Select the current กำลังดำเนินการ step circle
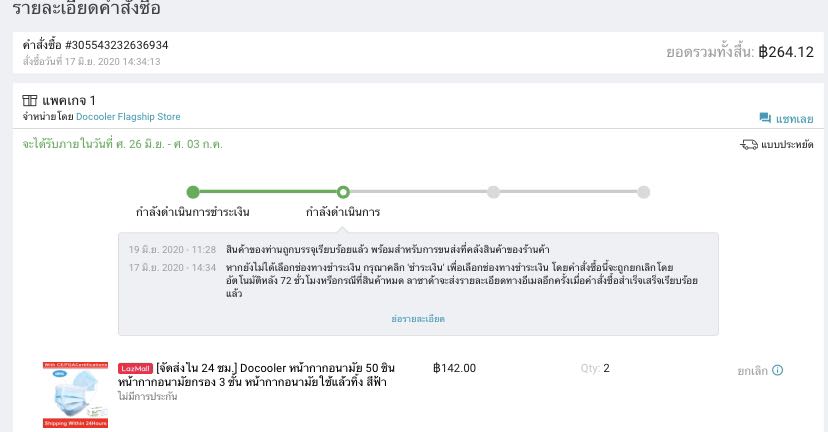828x432 pixels. point(343,192)
